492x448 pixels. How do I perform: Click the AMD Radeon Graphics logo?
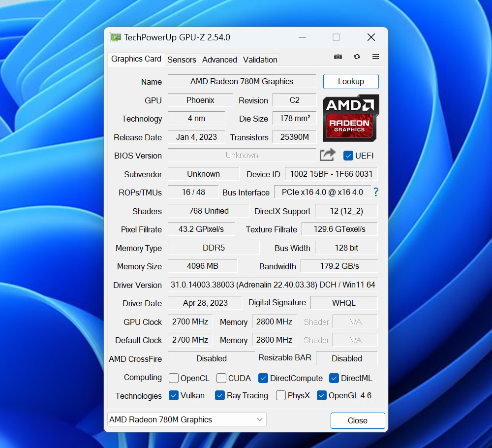pos(351,118)
